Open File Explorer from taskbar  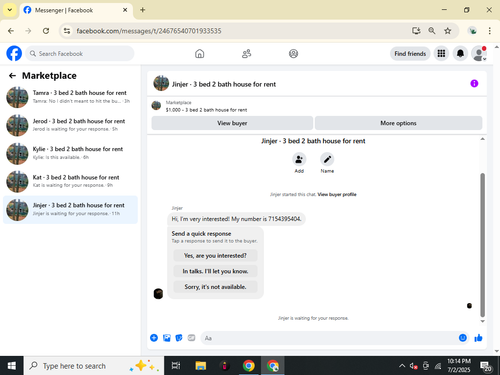coord(201,366)
